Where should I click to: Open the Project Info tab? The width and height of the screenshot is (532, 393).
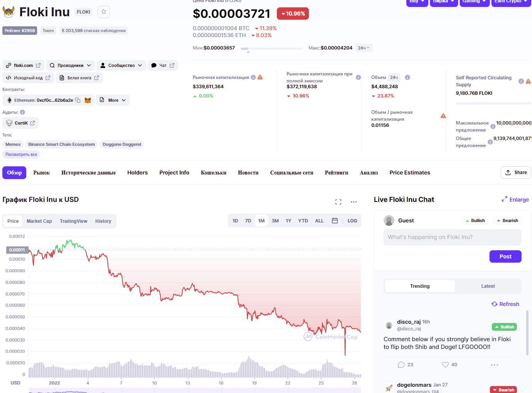point(174,173)
